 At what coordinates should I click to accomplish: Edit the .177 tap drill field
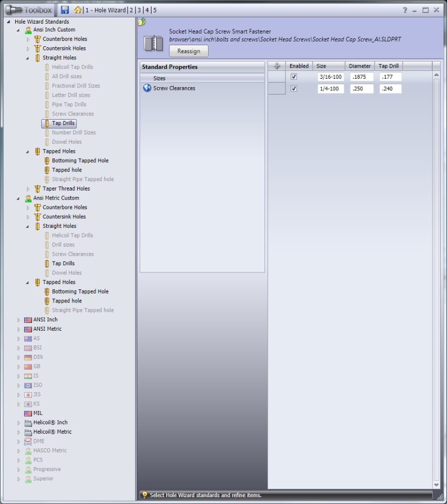click(x=390, y=77)
